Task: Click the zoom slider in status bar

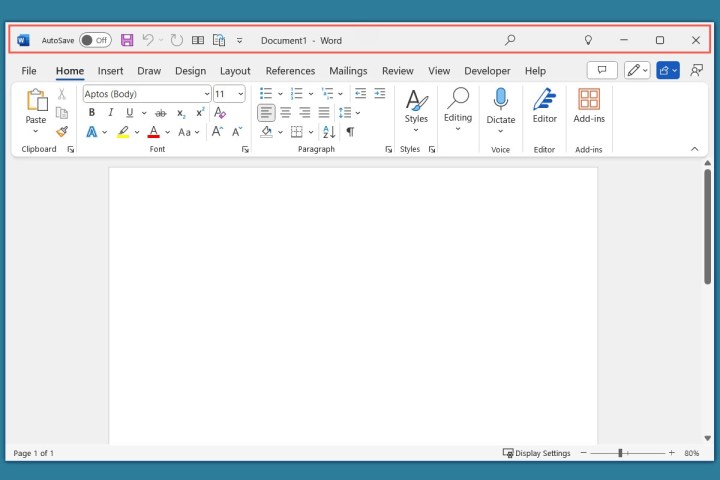Action: (x=620, y=453)
